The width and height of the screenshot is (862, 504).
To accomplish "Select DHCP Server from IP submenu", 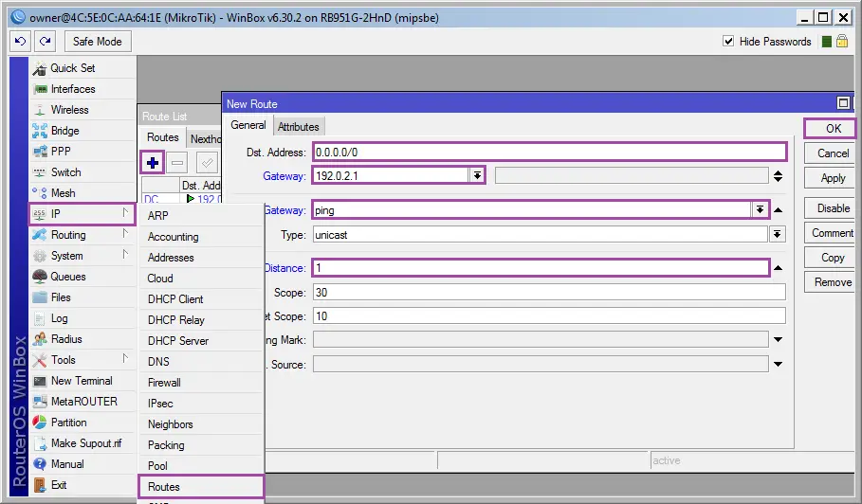I will 201,341.
